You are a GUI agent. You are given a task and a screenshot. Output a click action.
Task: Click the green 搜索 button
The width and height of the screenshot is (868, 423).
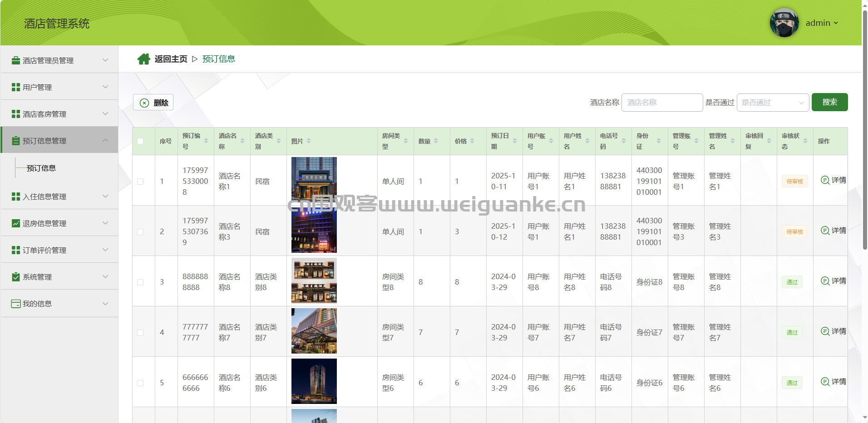click(x=829, y=102)
